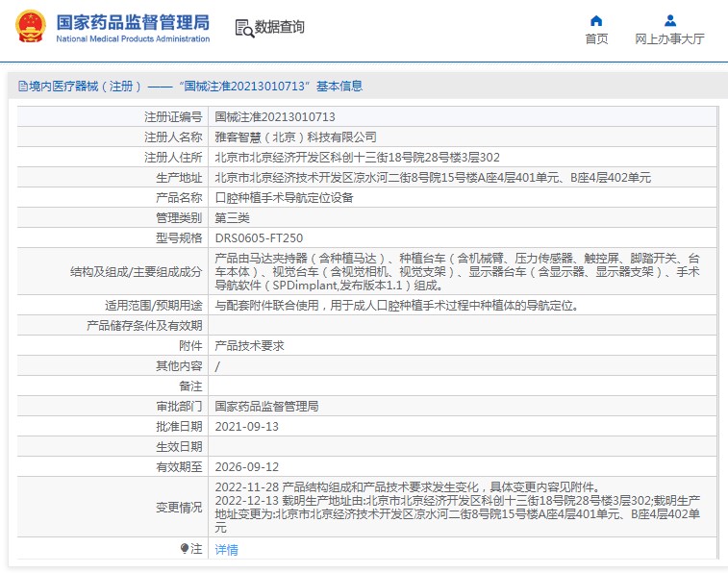Viewport: 728px width, 573px height.
Task: Click the 首页 text label
Action: [596, 39]
